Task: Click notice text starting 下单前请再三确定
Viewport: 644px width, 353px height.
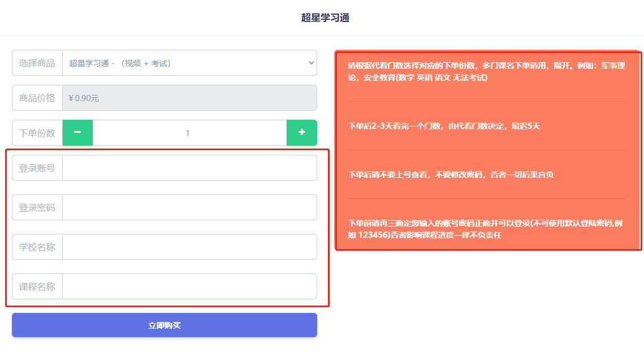Action: point(485,229)
